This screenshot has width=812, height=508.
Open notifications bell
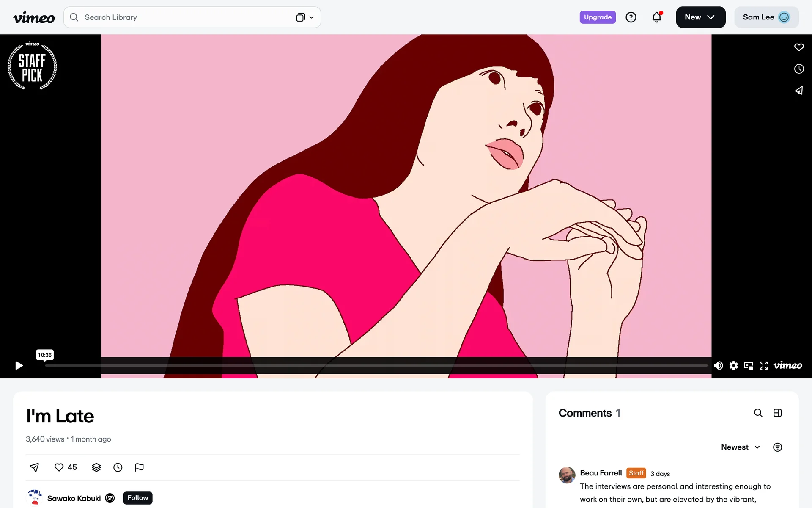[x=656, y=17]
